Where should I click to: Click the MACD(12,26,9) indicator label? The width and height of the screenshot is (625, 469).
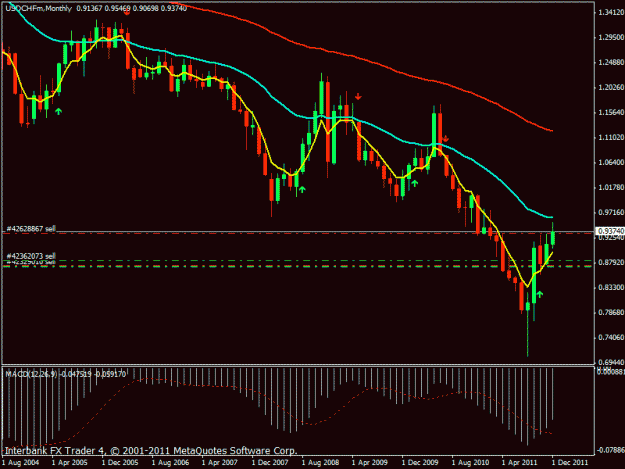click(31, 374)
